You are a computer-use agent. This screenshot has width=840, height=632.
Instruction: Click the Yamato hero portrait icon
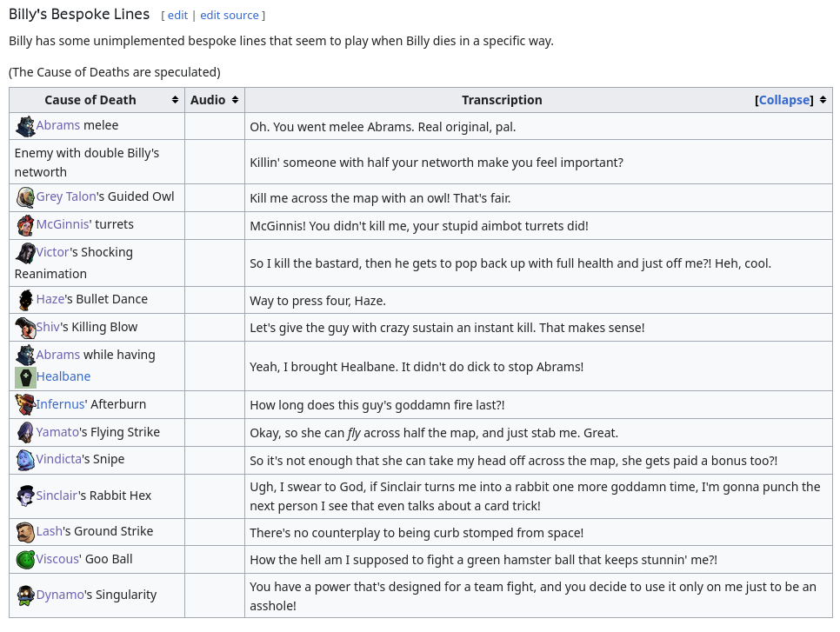click(25, 433)
